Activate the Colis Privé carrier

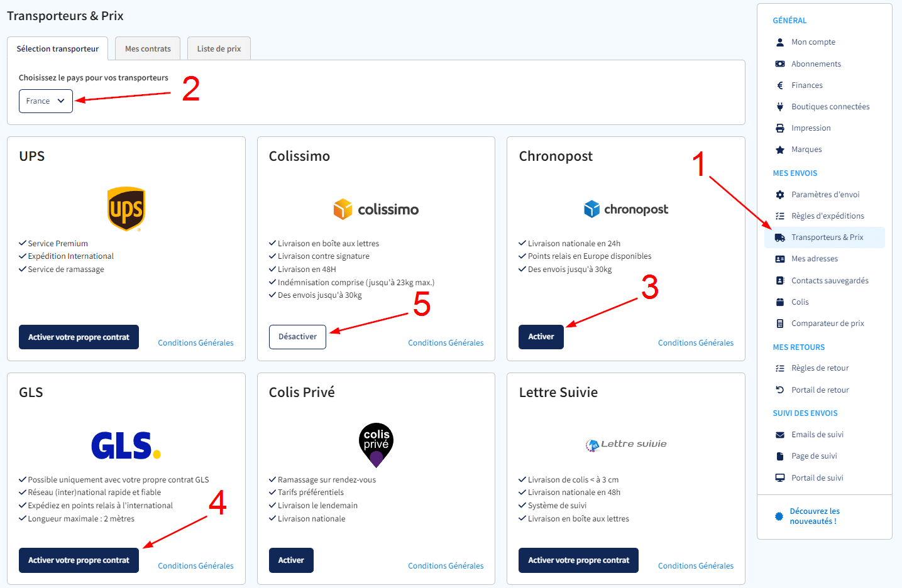click(291, 560)
